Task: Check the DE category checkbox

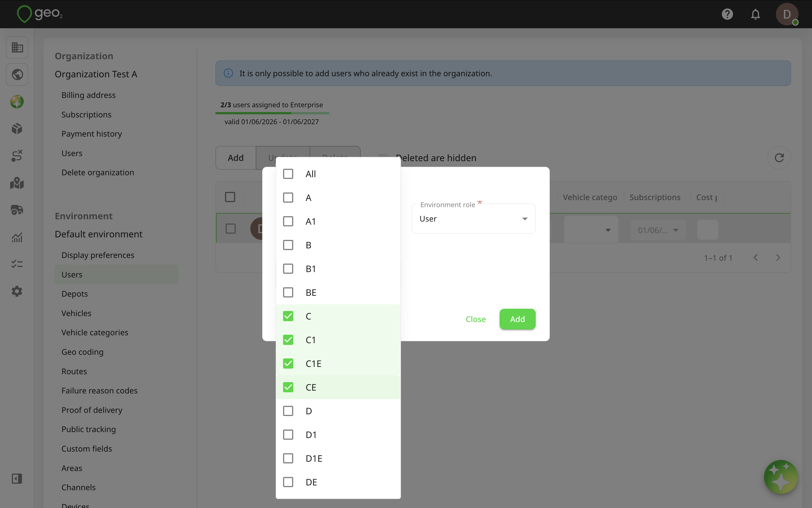Action: (288, 482)
